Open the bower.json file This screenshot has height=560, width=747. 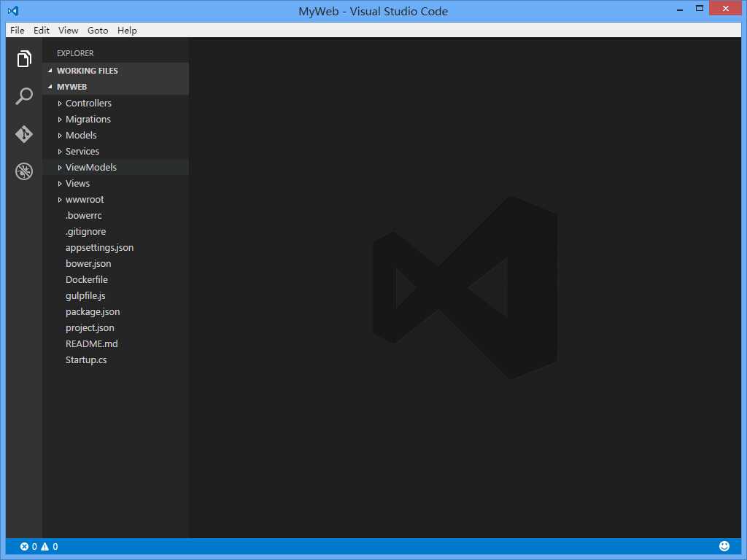88,263
